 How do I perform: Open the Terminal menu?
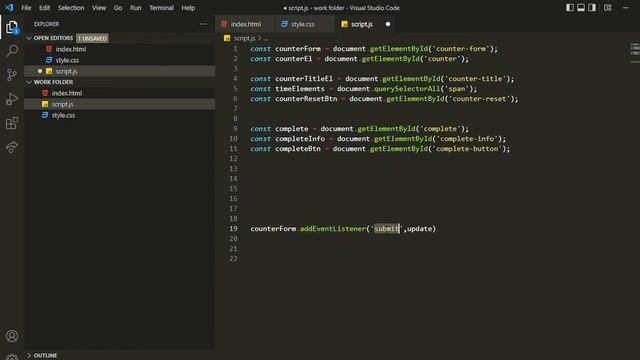(161, 8)
